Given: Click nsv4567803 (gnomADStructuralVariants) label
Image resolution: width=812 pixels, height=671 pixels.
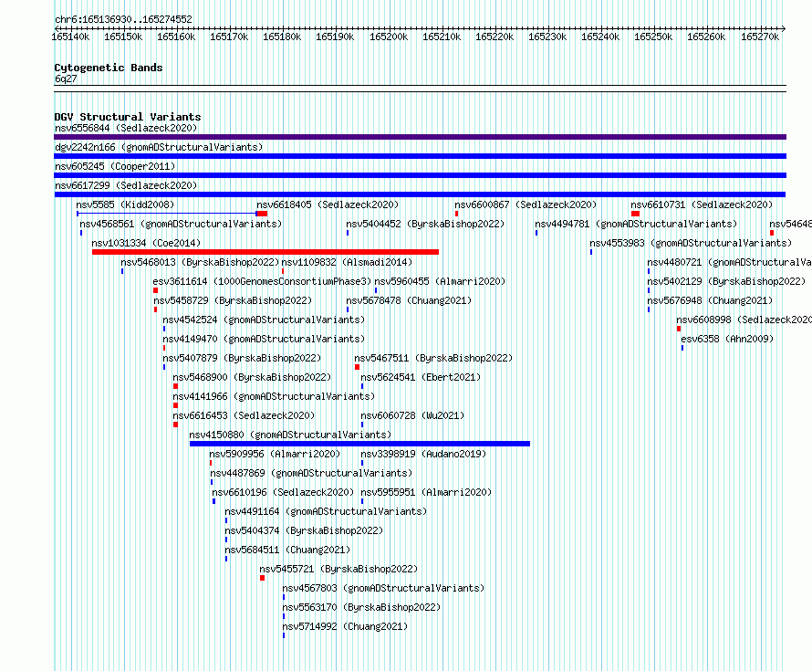Looking at the screenshot, I should point(383,588).
